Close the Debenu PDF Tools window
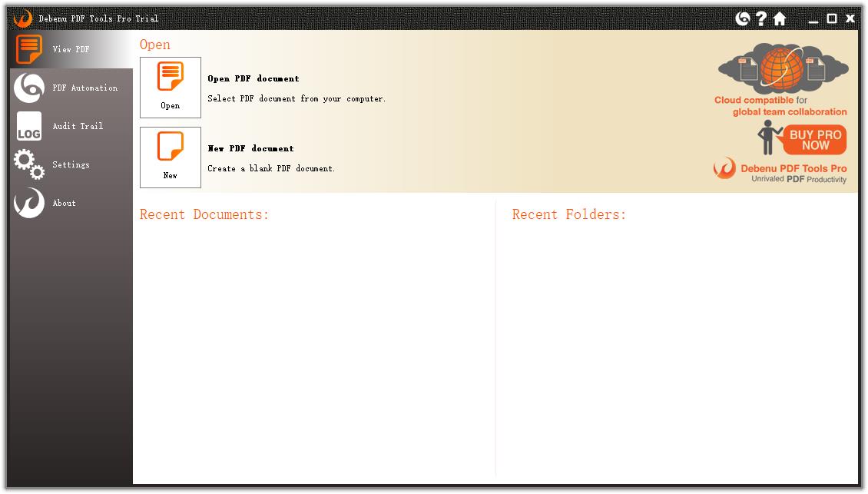868x494 pixels. pyautogui.click(x=850, y=19)
